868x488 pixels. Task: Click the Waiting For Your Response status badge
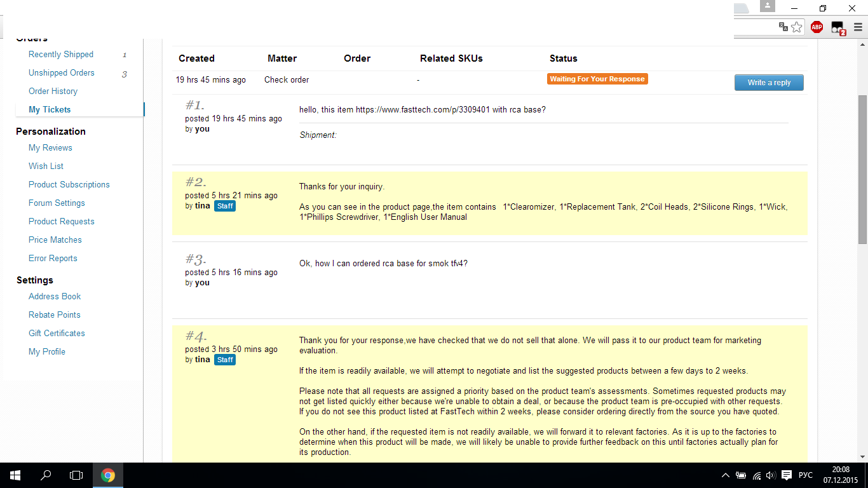click(597, 79)
